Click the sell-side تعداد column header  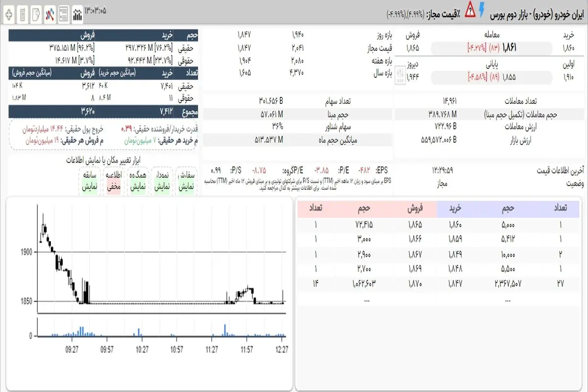point(316,208)
